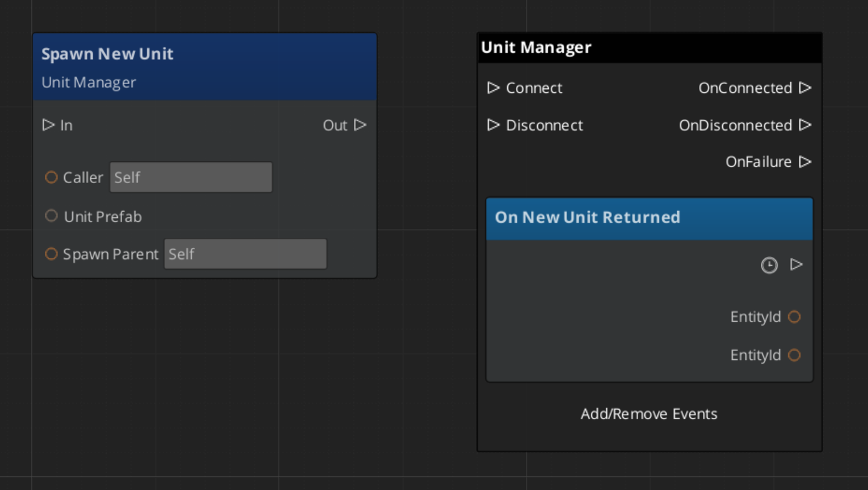The width and height of the screenshot is (868, 490).
Task: Select the OnFailure output pin arrow
Action: [x=805, y=162]
